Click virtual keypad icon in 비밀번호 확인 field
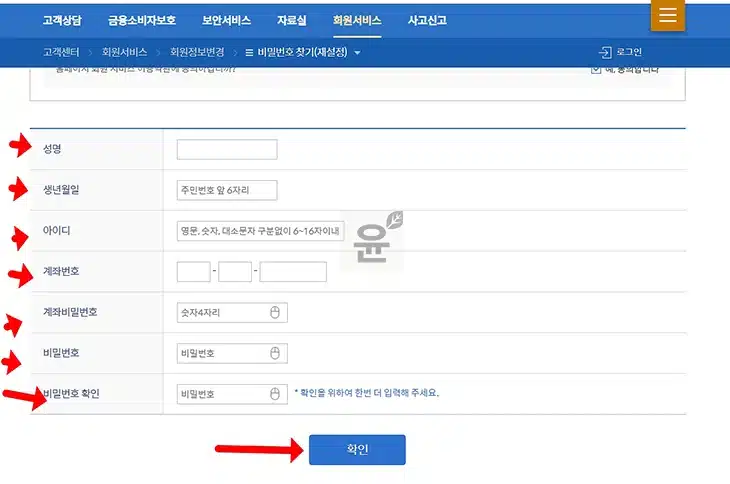This screenshot has width=730, height=484. tap(275, 394)
